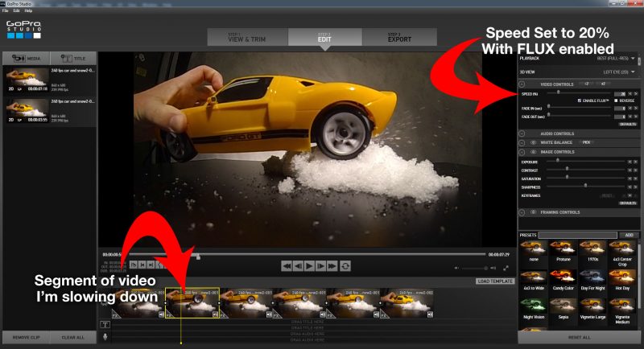
Task: Click the Reset All button
Action: tap(579, 338)
